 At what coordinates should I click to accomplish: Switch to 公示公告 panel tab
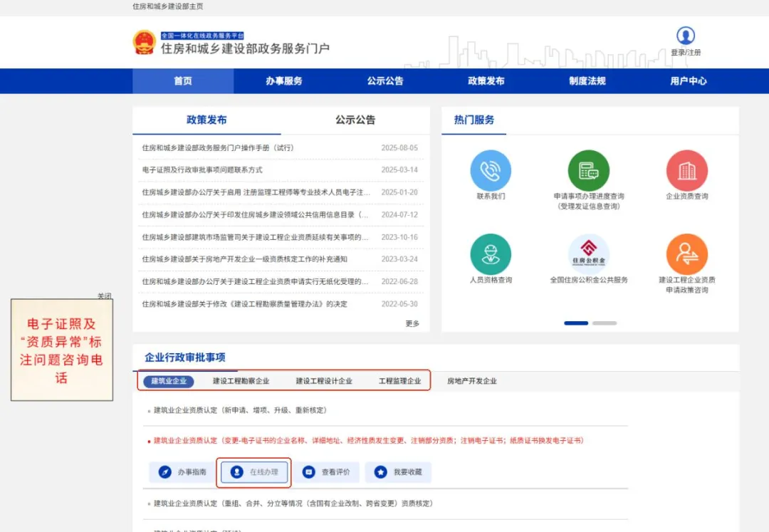[355, 120]
